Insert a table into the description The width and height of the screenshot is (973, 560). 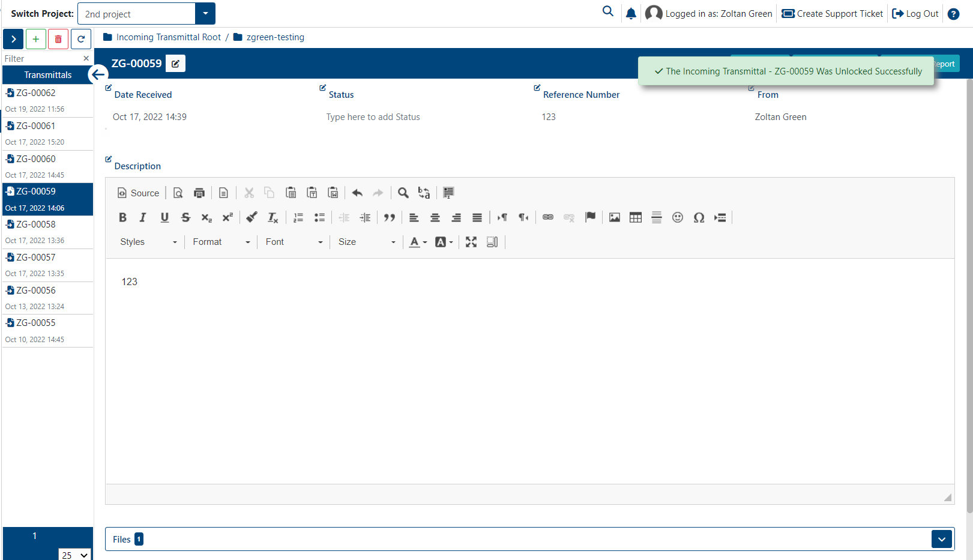tap(636, 217)
